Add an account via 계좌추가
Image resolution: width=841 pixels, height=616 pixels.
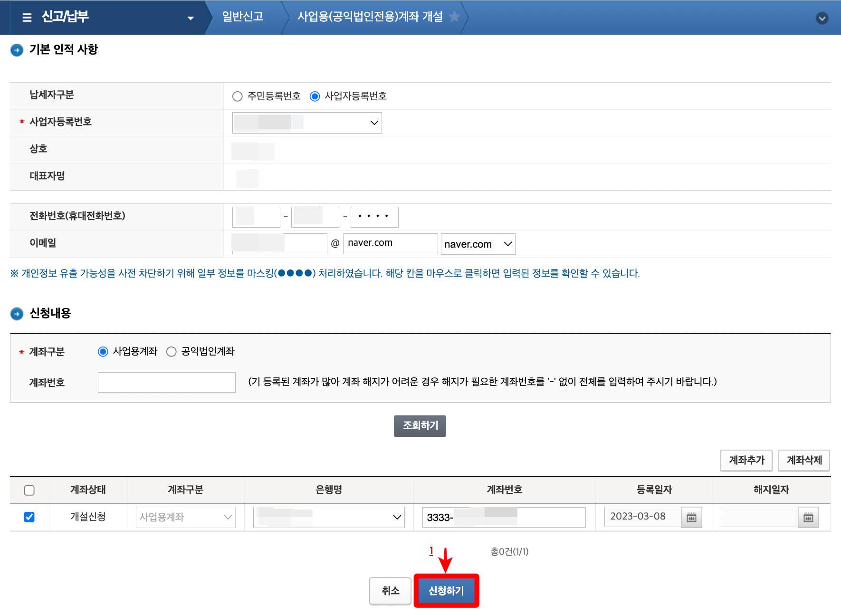[746, 460]
